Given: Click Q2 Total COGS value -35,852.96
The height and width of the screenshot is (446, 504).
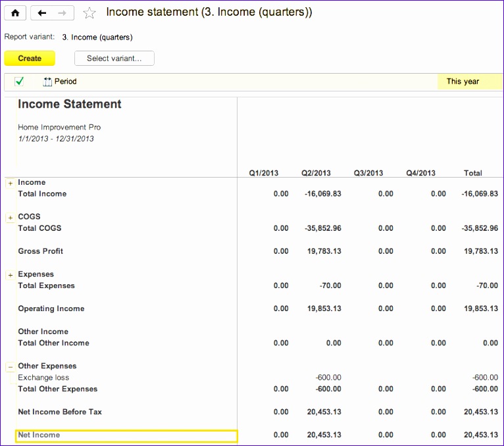Looking at the screenshot, I should (322, 228).
